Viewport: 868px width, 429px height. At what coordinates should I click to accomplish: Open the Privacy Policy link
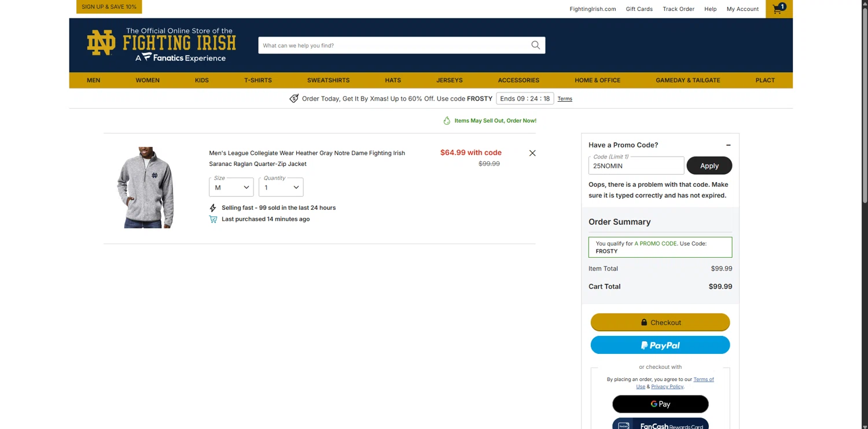point(667,387)
